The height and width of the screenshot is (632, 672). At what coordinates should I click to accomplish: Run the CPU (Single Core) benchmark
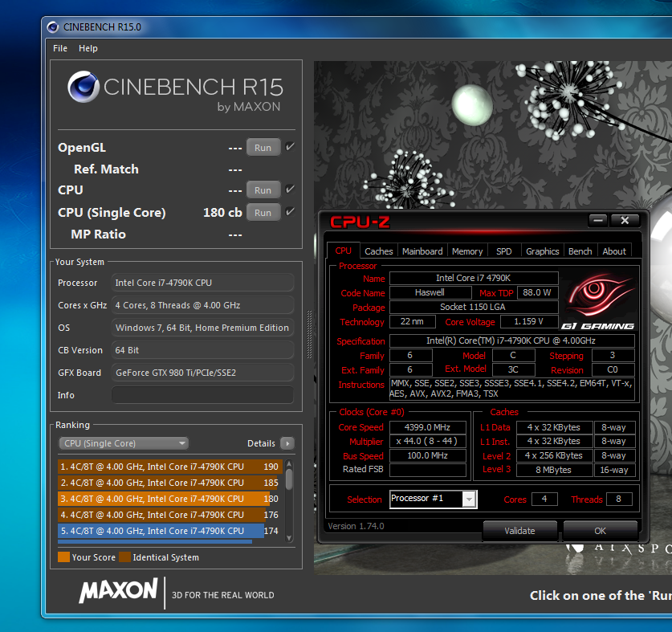tap(263, 212)
